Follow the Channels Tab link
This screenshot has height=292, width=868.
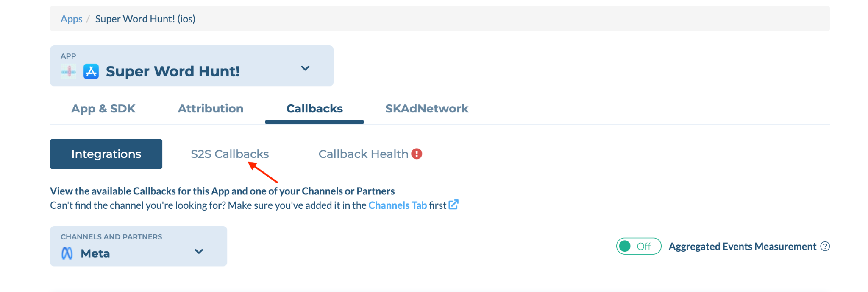click(x=398, y=205)
